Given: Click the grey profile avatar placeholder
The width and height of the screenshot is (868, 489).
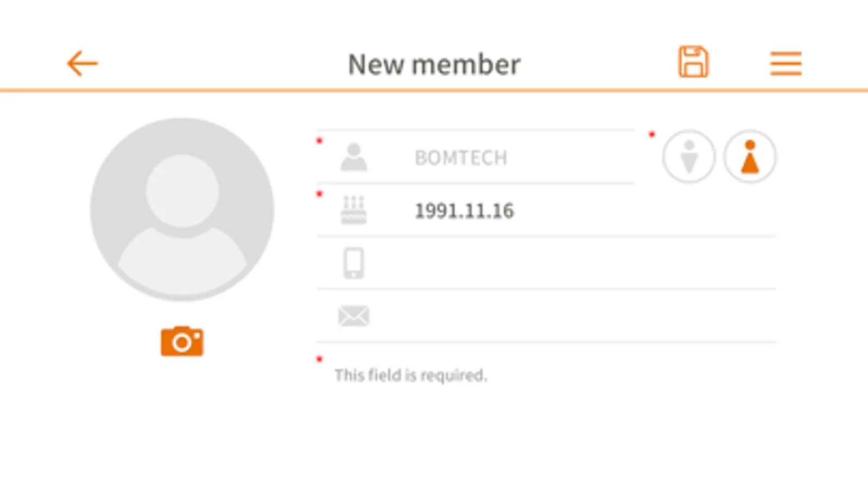Looking at the screenshot, I should click(x=182, y=209).
